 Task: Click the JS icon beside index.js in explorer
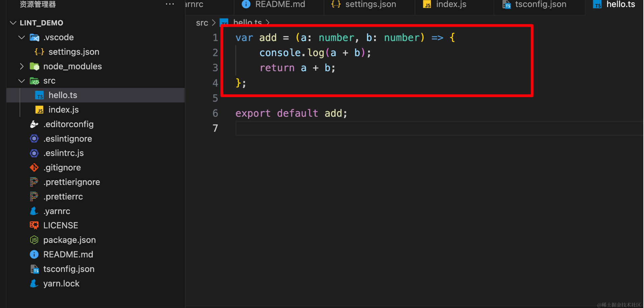[39, 110]
